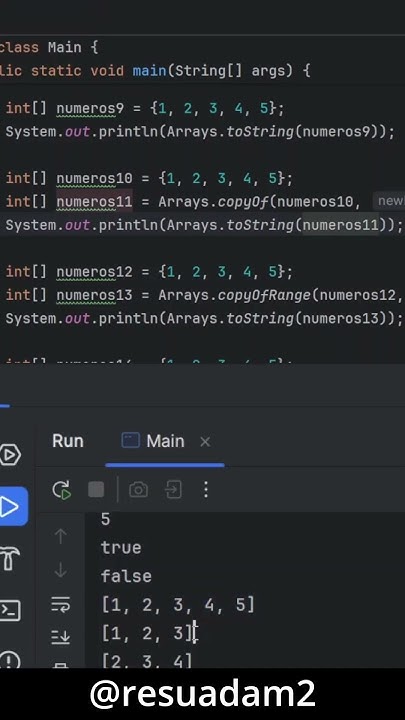Image resolution: width=405 pixels, height=720 pixels.
Task: Click numeros11 inside the toString call
Action: coord(340,225)
